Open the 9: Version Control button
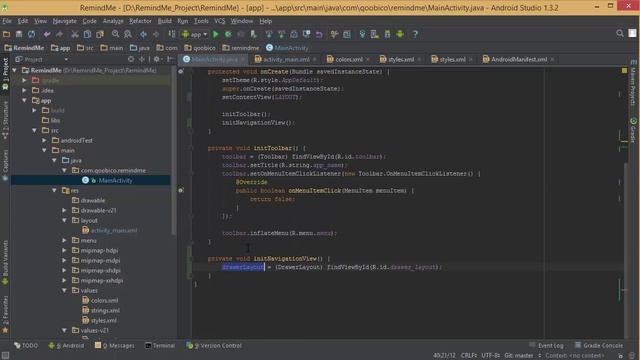The image size is (640, 360). click(x=214, y=345)
